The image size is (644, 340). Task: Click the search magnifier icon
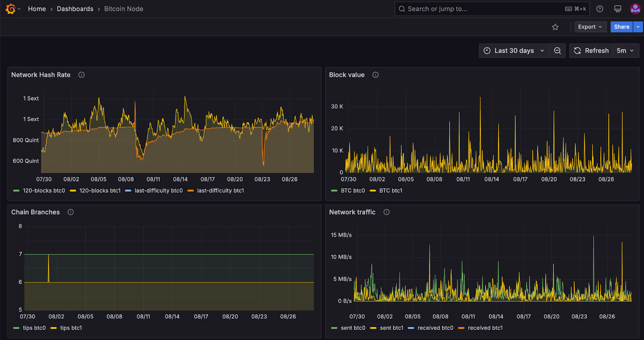pos(402,9)
